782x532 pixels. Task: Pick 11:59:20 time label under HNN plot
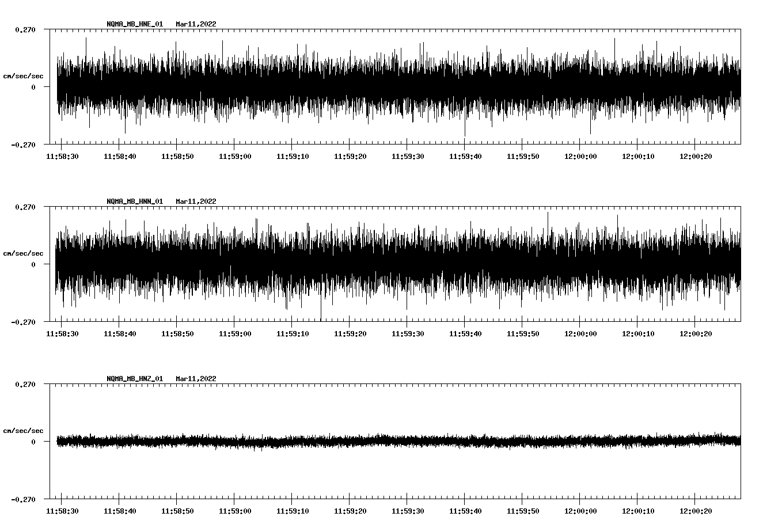pos(350,334)
